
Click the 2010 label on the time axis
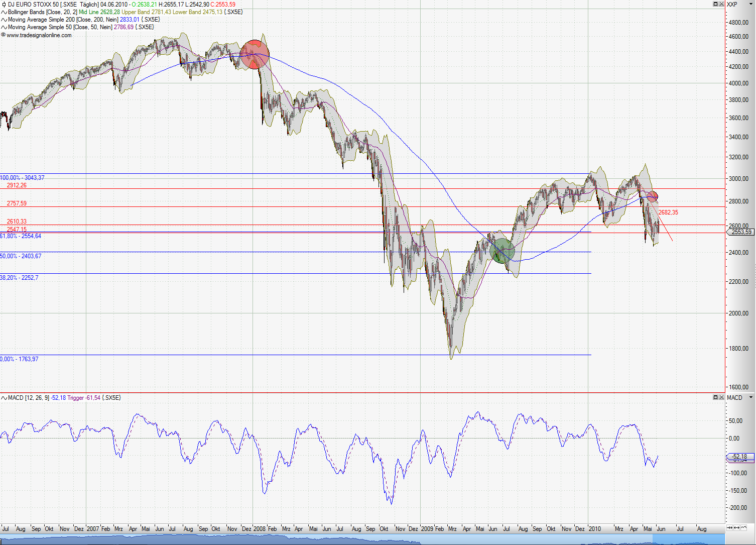click(596, 529)
